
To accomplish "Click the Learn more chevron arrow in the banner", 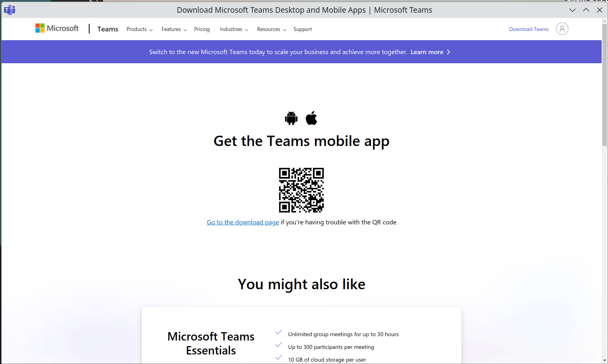I will point(448,52).
